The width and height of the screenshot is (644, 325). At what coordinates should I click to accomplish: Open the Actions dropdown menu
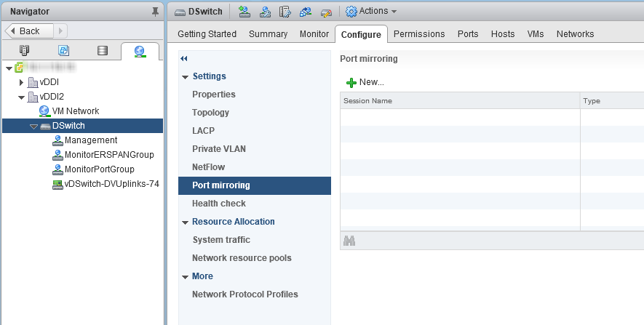point(371,11)
